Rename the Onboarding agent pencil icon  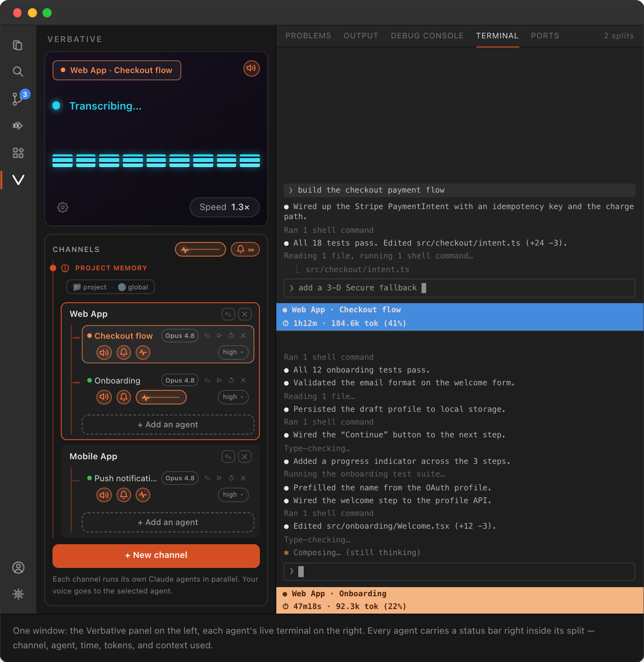pos(207,380)
